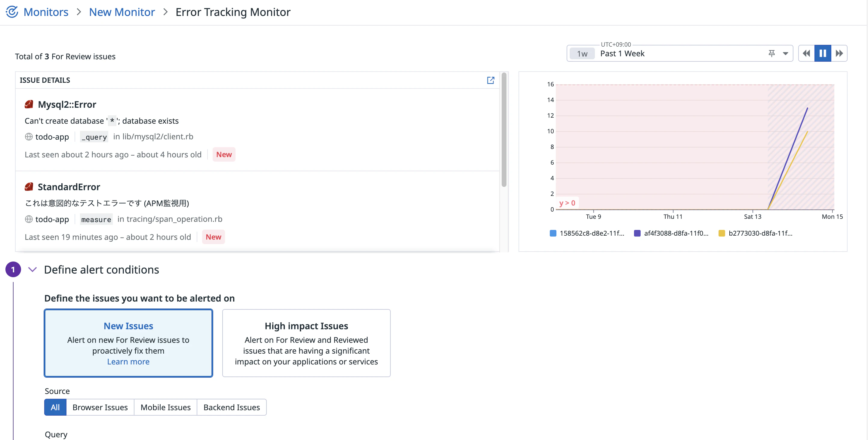The width and height of the screenshot is (868, 440).
Task: Toggle purple af4f3088 legend swatch
Action: (x=637, y=233)
